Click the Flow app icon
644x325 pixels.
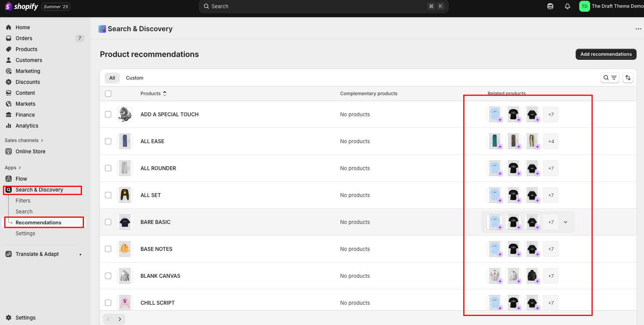9,179
